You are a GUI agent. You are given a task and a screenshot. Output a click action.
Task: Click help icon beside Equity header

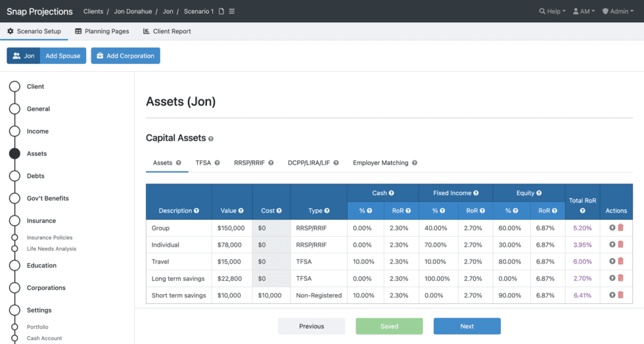[x=540, y=193]
